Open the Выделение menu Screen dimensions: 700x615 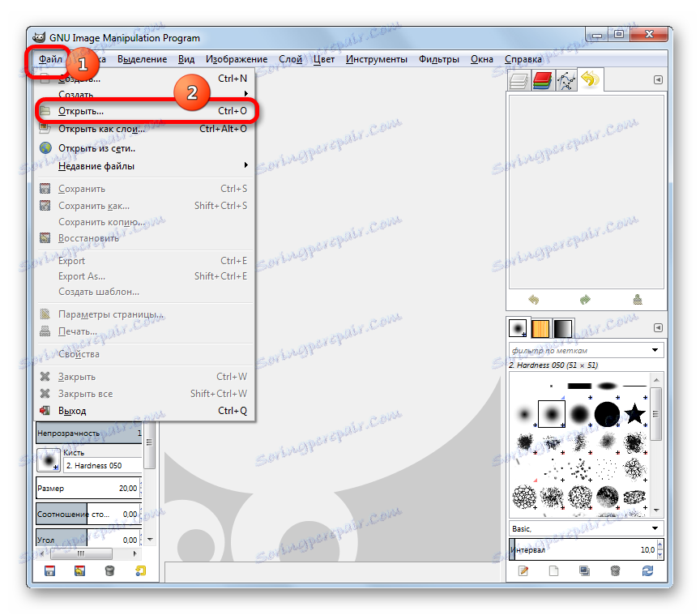pos(142,59)
